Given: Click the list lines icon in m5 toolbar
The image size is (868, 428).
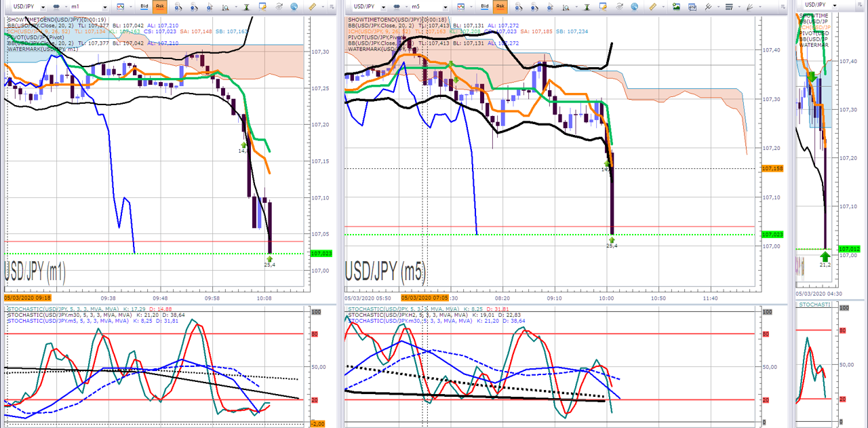Looking at the screenshot, I should click(x=729, y=6).
